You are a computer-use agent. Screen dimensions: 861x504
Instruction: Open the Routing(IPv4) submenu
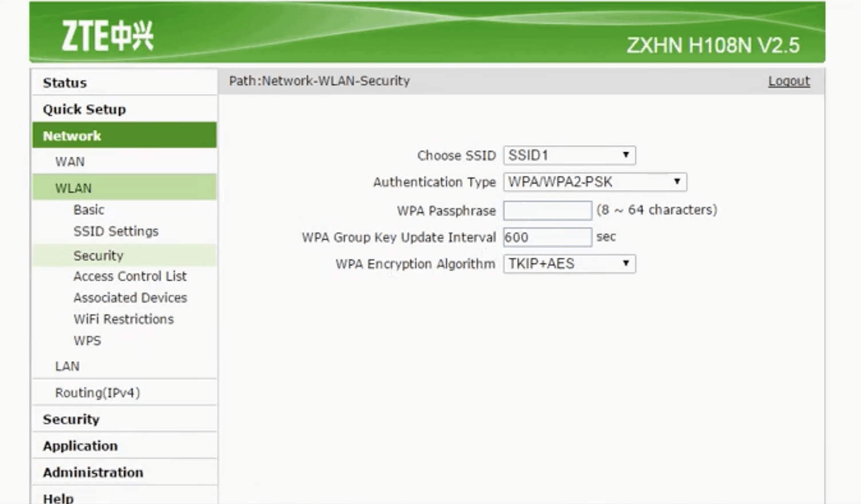pyautogui.click(x=98, y=393)
